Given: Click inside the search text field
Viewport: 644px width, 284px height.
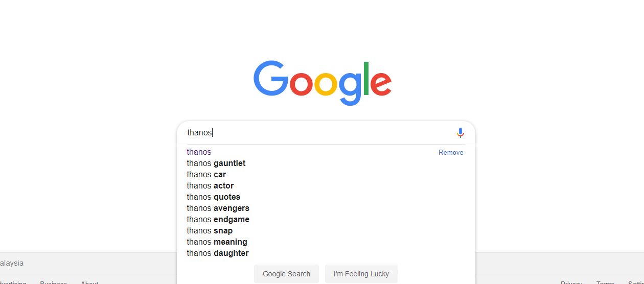Looking at the screenshot, I should [x=319, y=133].
